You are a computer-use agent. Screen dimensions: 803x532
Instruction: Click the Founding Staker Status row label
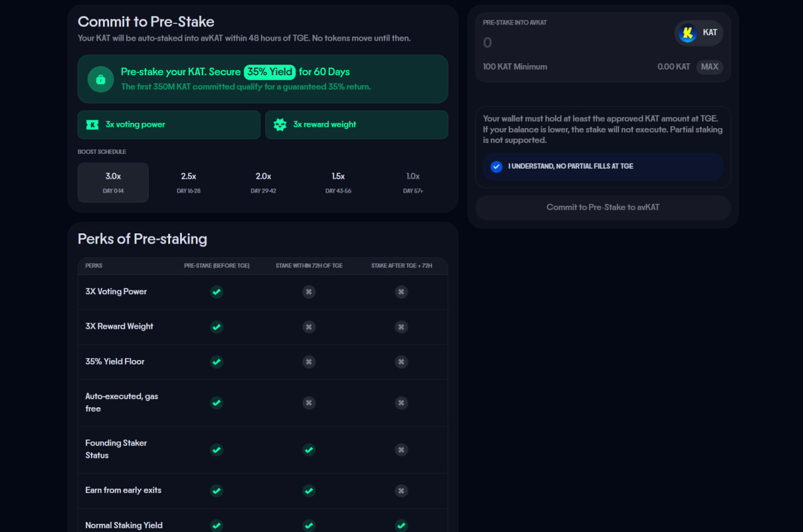116,449
